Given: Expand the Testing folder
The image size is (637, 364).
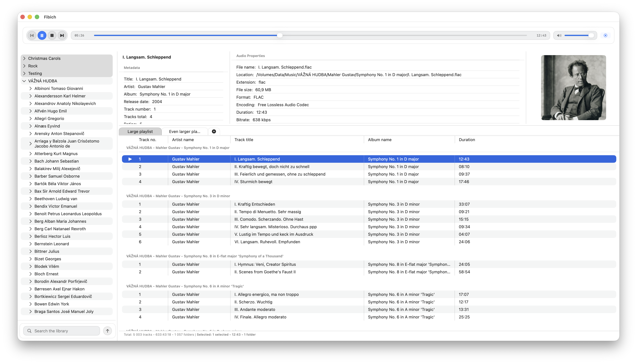Looking at the screenshot, I should point(24,73).
